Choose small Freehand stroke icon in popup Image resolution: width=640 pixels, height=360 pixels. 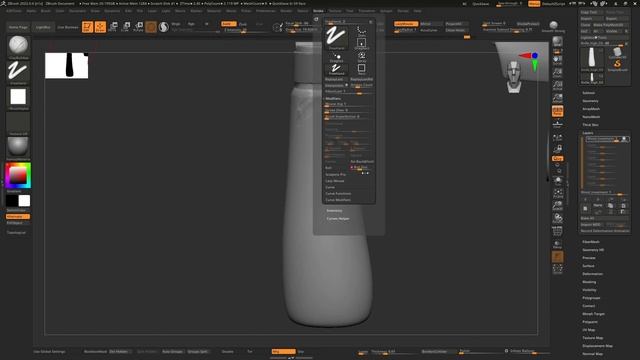336,69
